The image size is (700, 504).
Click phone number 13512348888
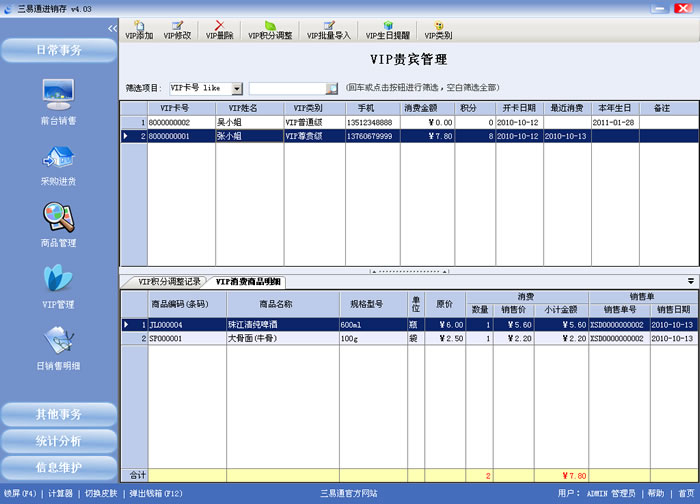(x=373, y=122)
